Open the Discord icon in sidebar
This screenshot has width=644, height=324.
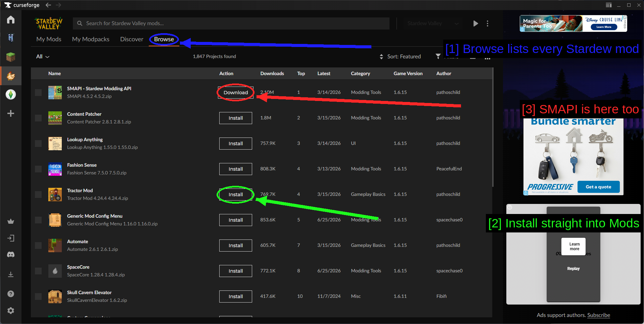(x=11, y=255)
